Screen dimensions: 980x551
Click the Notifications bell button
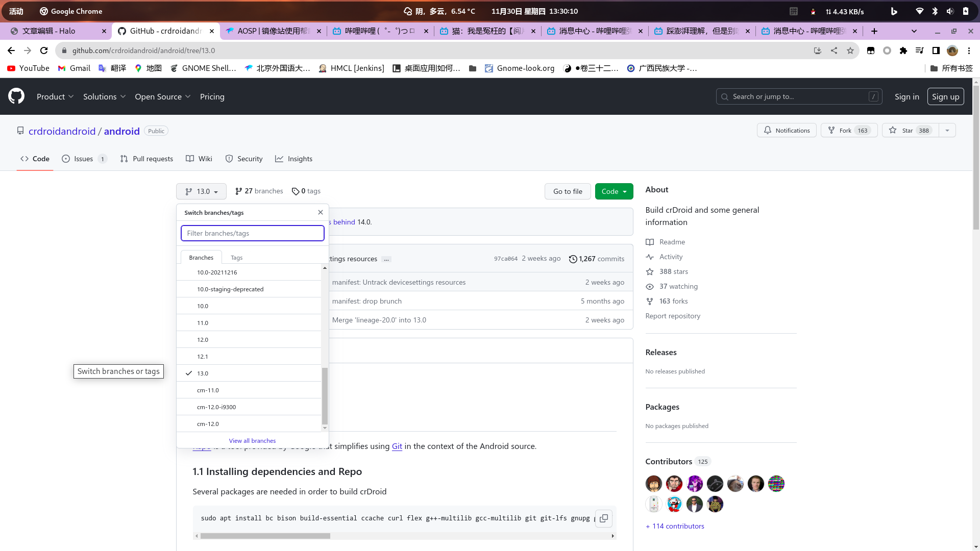click(787, 131)
